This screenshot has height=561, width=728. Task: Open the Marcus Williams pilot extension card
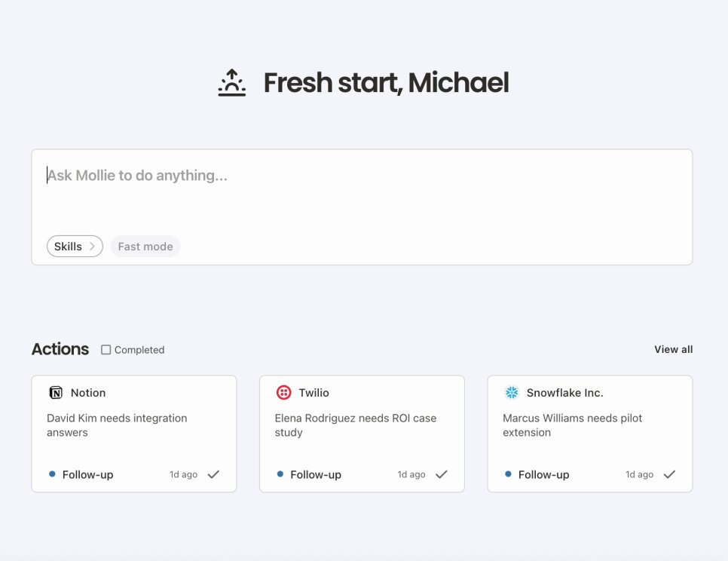point(590,434)
